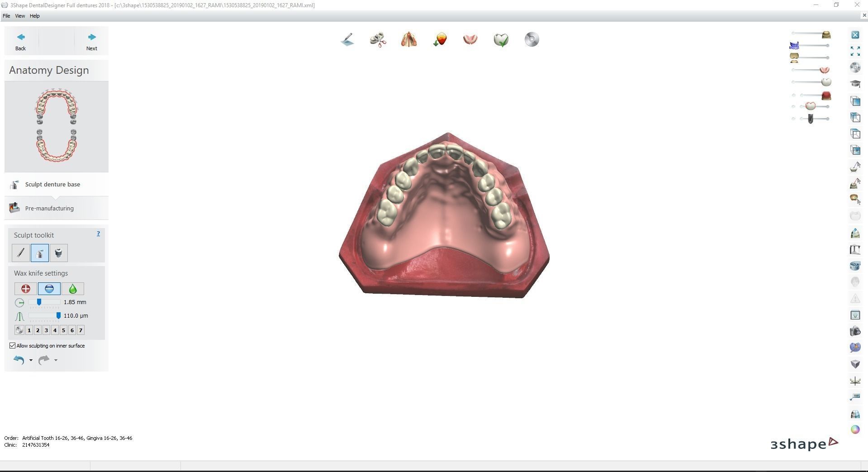Toggle the outlined tooth visibility dot

[794, 107]
